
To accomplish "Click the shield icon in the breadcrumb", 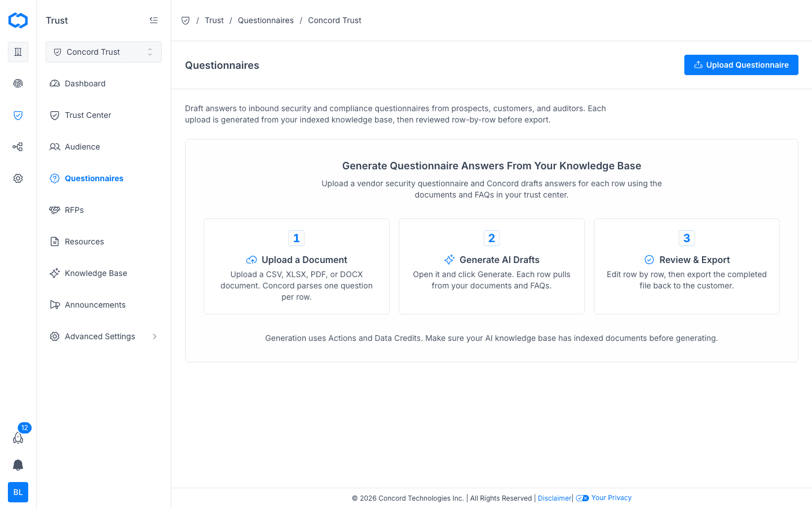I will tap(186, 20).
